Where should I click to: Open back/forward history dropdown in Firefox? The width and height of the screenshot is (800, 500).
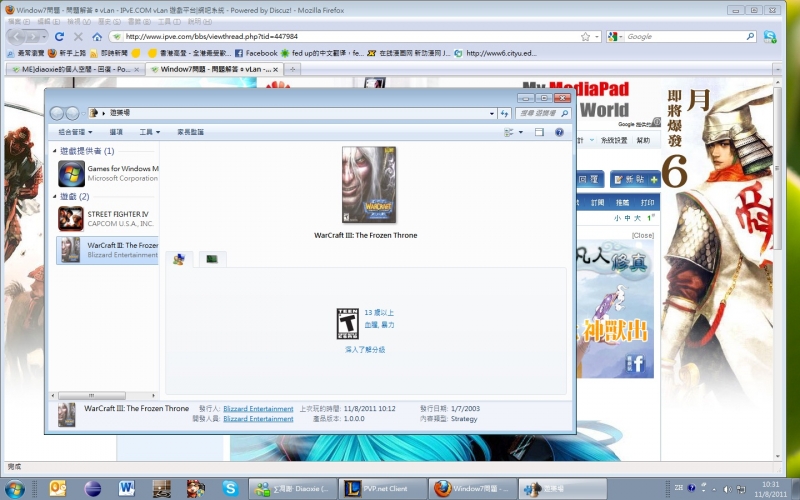pyautogui.click(x=44, y=37)
